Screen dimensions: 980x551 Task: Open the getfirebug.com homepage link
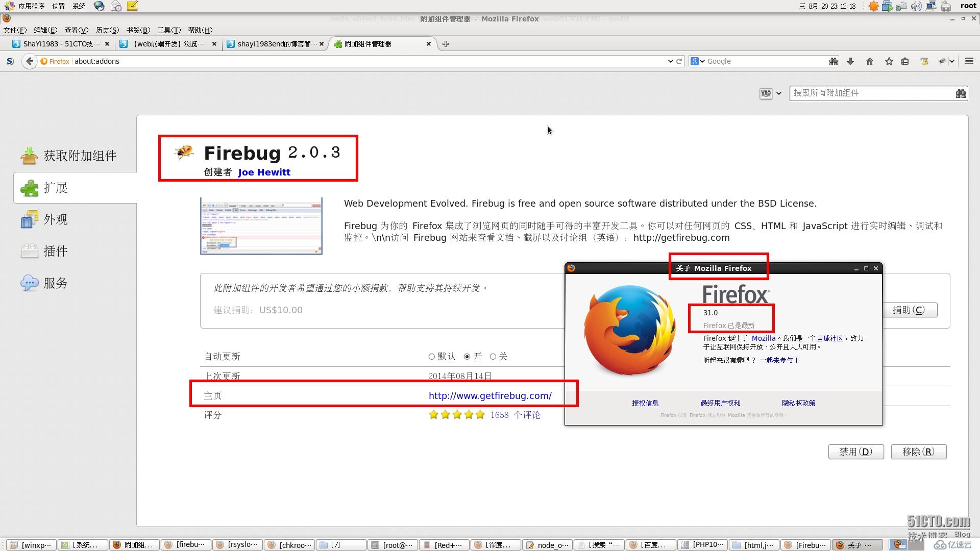[x=490, y=395]
